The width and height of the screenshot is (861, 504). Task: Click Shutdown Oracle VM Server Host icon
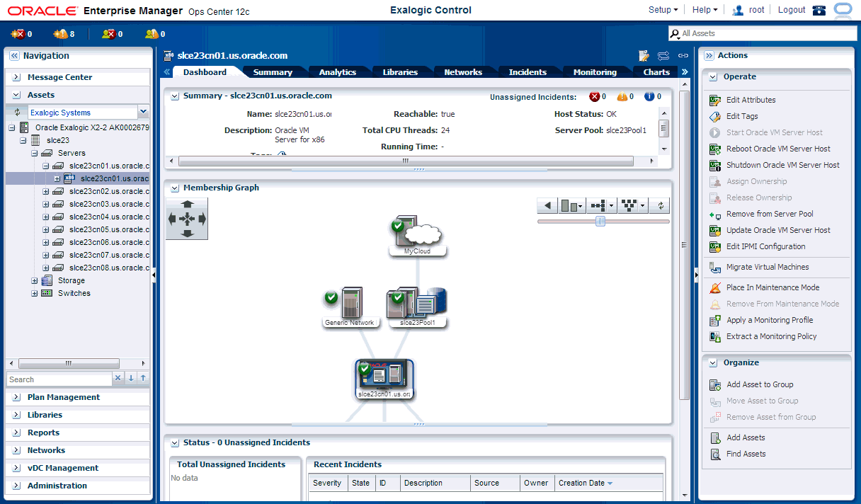714,165
